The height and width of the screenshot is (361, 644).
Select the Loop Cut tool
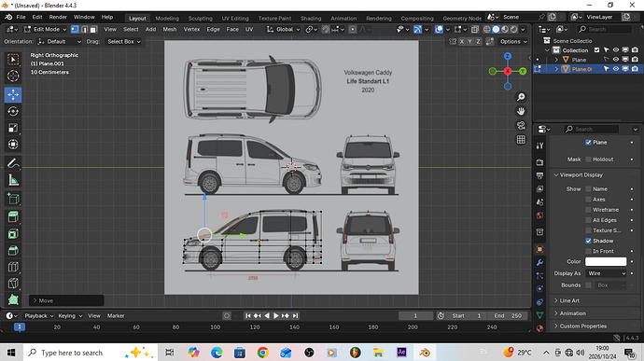13,267
